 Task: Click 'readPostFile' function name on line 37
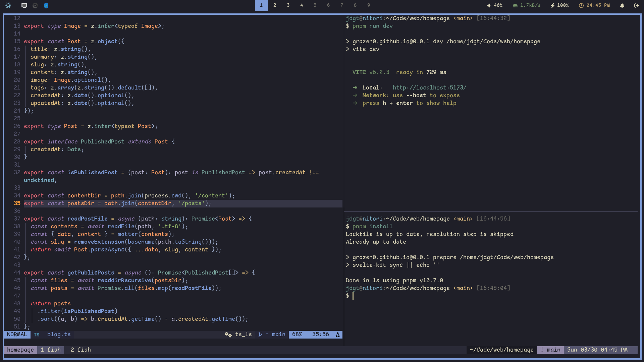click(x=88, y=219)
